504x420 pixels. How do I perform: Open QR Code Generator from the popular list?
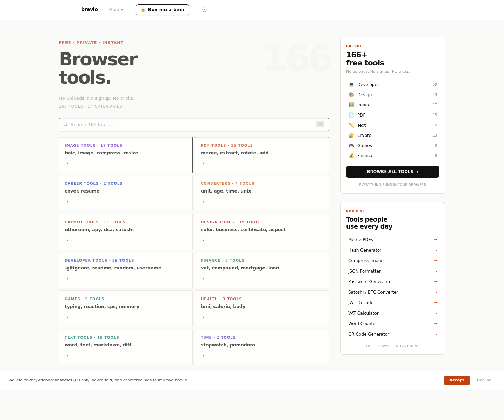393,334
